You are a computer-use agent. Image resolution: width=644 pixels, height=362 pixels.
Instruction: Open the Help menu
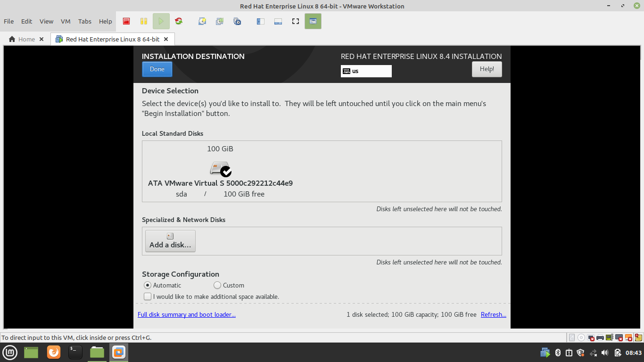[x=106, y=21]
